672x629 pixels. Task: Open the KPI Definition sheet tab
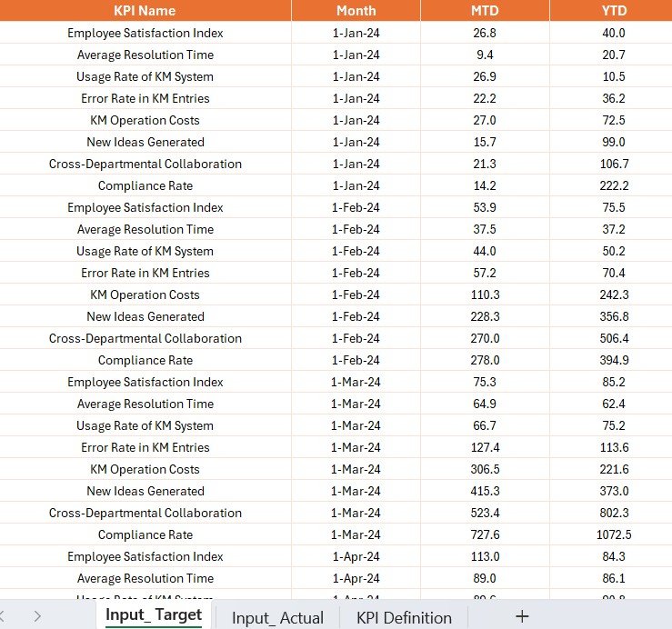pyautogui.click(x=404, y=618)
